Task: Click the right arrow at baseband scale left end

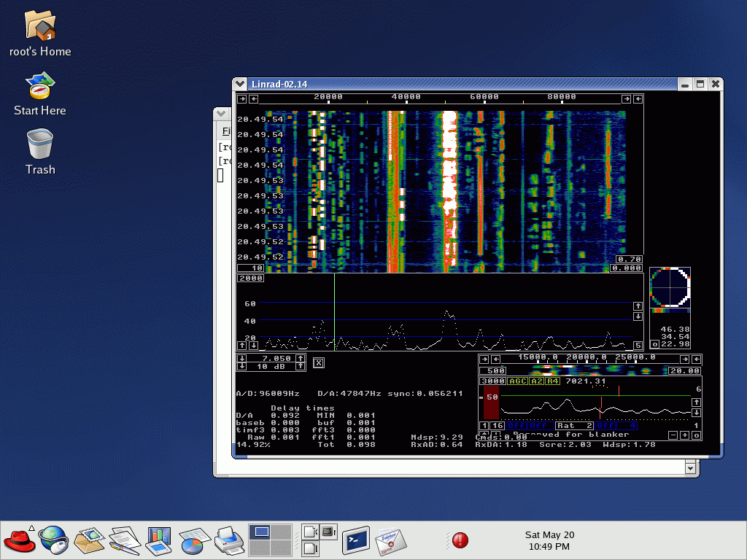Action: point(484,359)
